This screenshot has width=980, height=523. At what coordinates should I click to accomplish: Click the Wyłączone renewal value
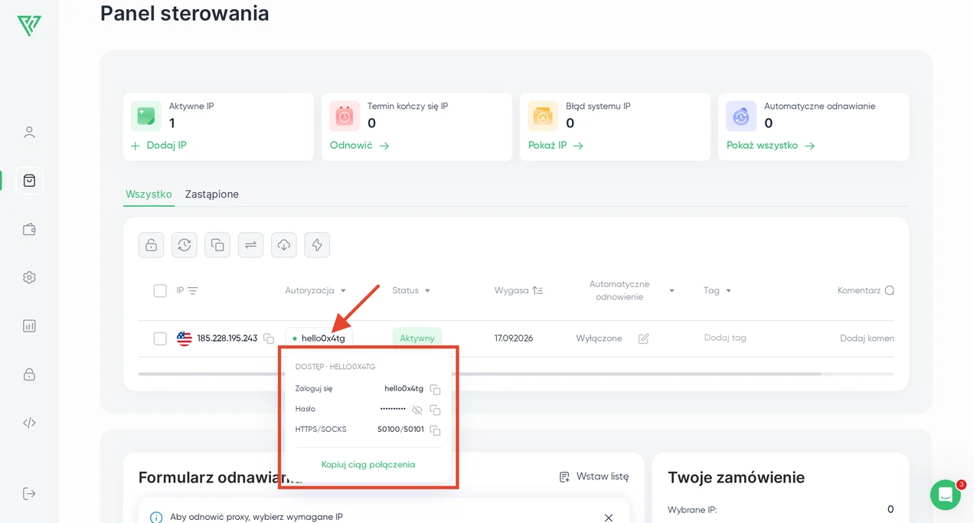(x=599, y=338)
